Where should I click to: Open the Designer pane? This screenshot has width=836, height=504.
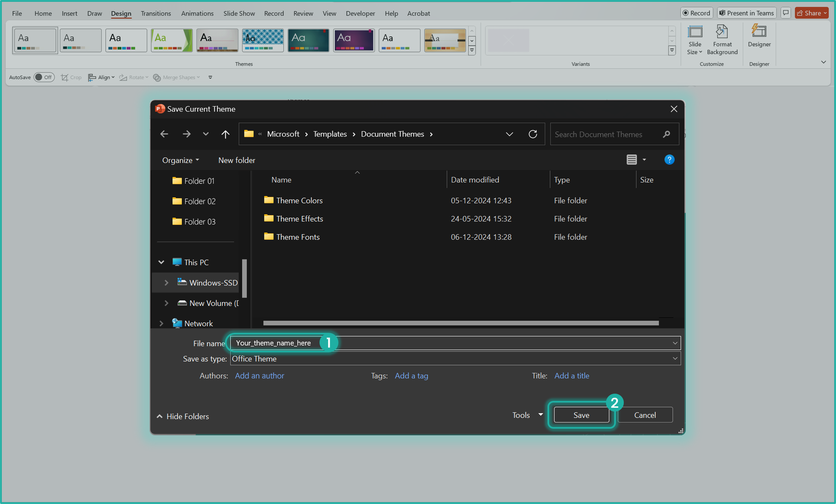(x=759, y=36)
